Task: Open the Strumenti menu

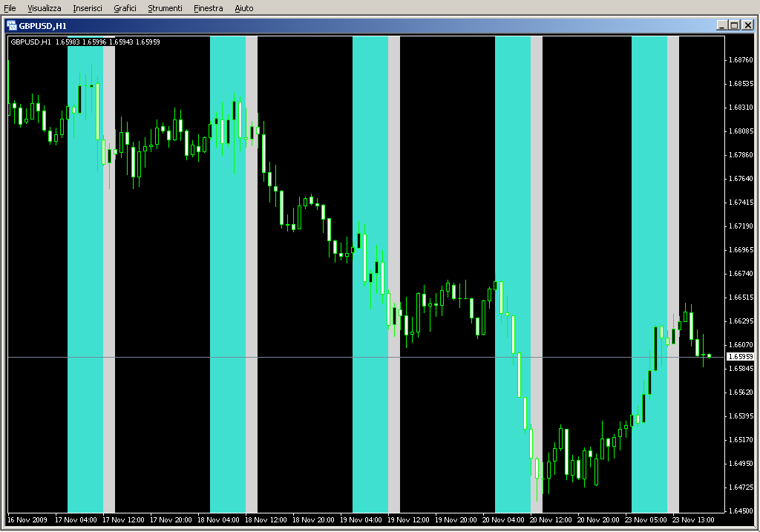Action: coord(165,8)
